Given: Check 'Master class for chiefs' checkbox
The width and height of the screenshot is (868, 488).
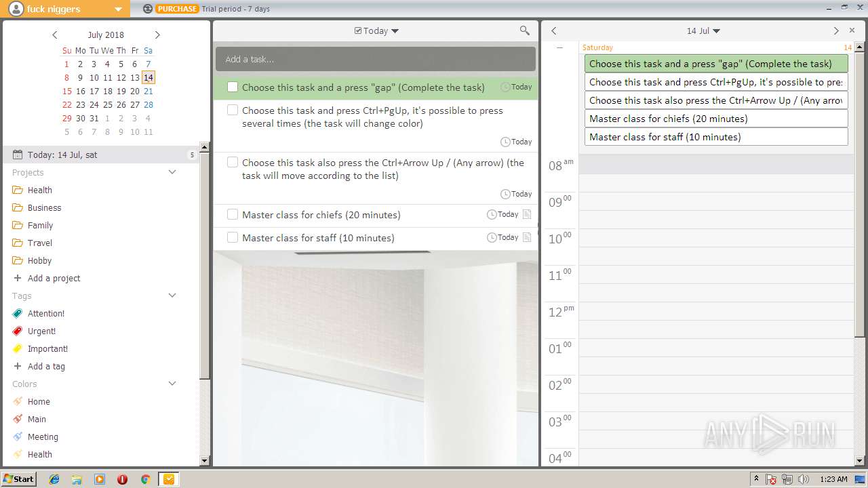Looking at the screenshot, I should [233, 214].
